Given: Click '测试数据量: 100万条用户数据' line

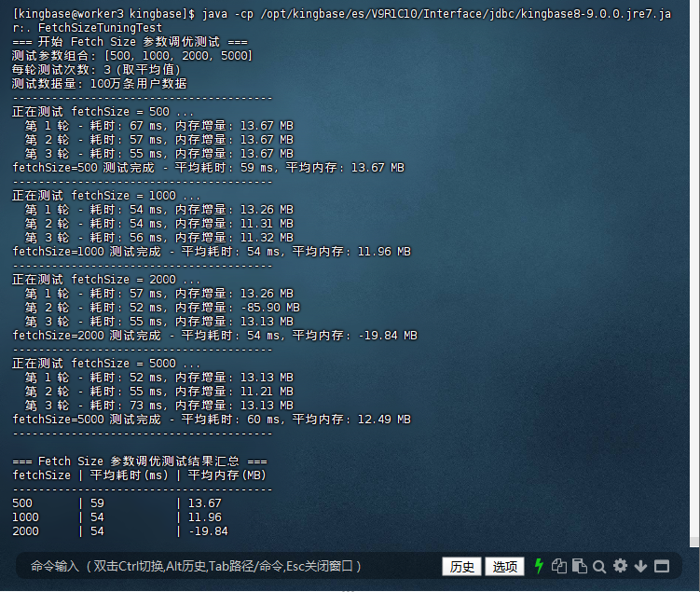Looking at the screenshot, I should pos(99,84).
